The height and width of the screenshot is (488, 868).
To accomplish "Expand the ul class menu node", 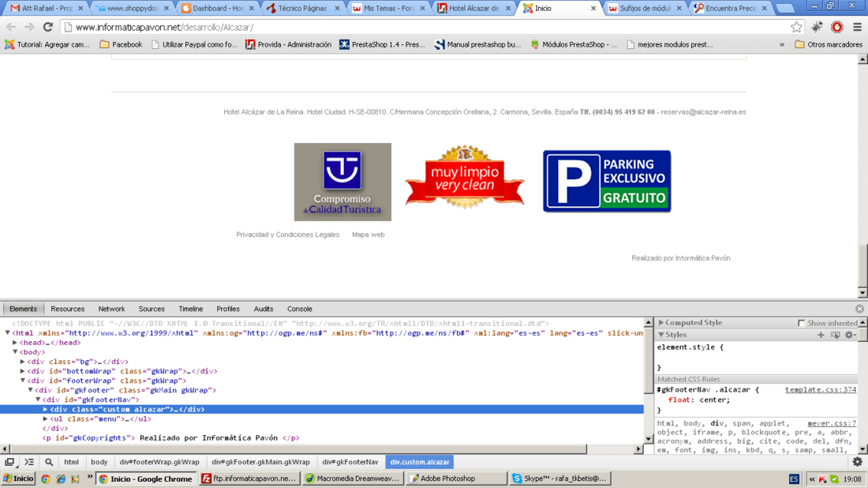I will pos(46,419).
